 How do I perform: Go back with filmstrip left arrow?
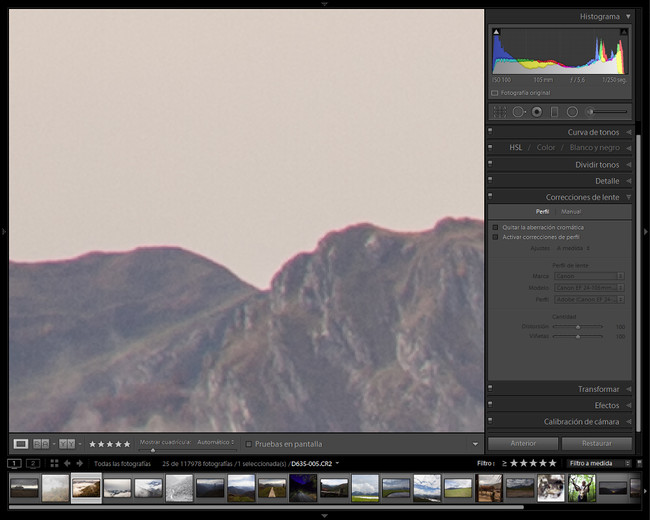(67, 463)
